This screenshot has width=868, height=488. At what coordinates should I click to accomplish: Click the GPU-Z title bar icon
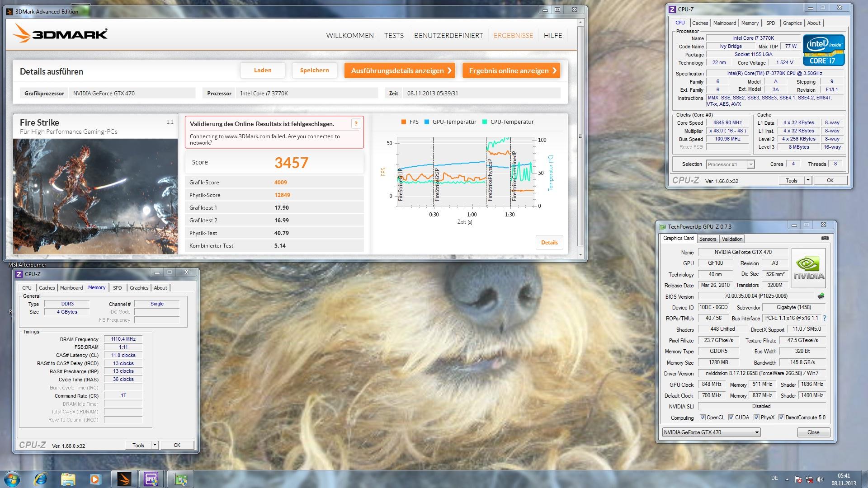pyautogui.click(x=663, y=227)
